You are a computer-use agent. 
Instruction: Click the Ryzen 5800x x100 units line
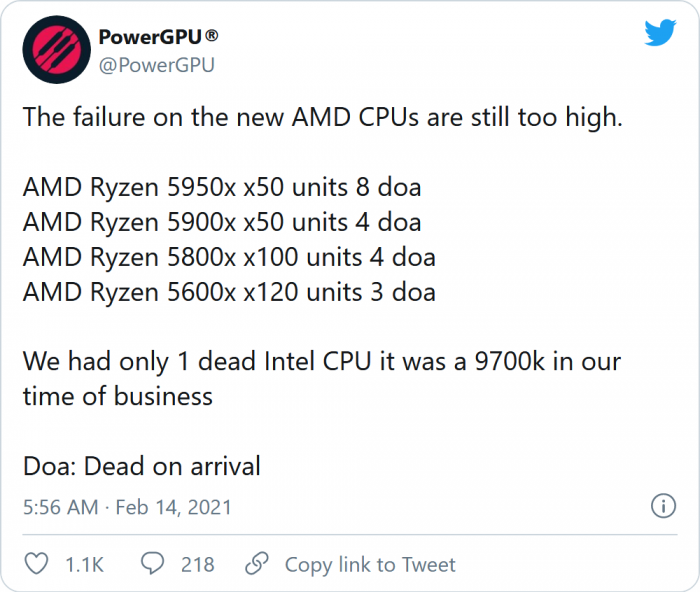229,257
